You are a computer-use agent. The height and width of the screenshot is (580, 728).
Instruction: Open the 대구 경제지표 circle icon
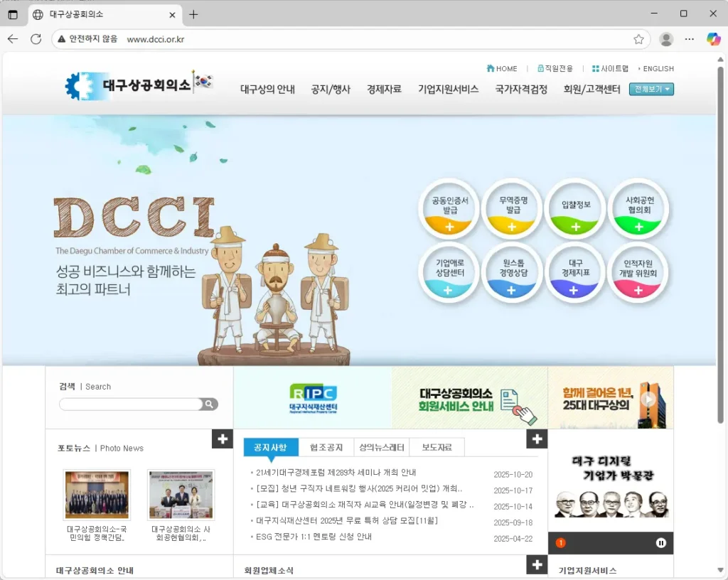click(575, 273)
